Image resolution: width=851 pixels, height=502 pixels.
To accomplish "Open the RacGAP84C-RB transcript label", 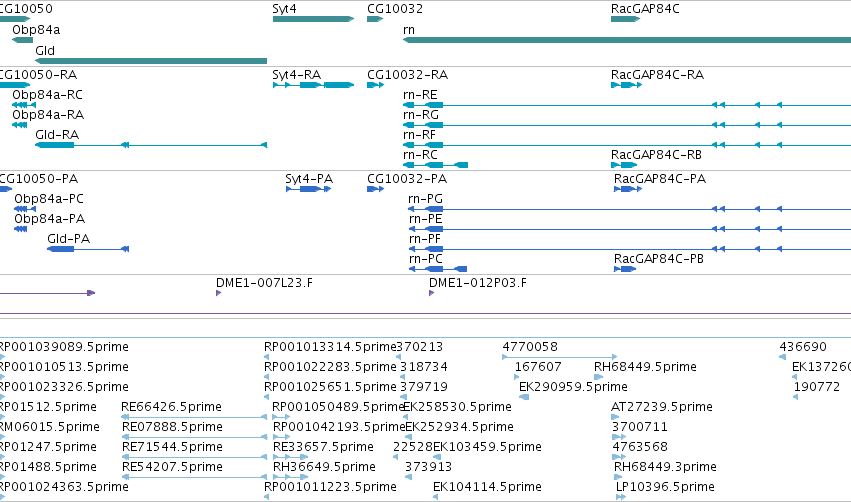I will [x=656, y=155].
